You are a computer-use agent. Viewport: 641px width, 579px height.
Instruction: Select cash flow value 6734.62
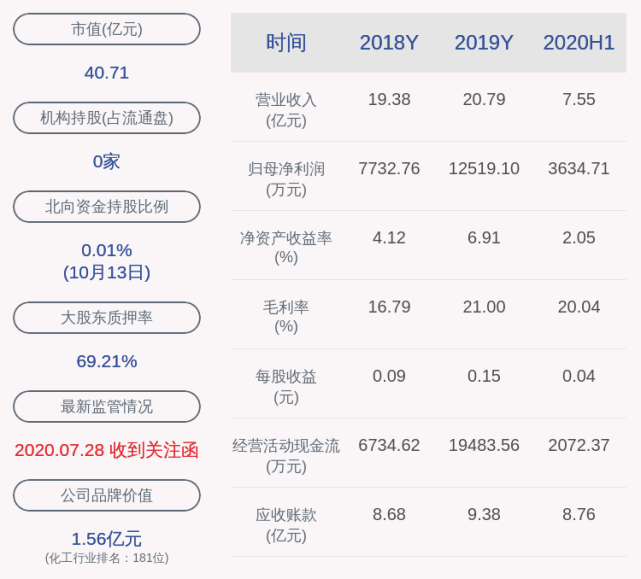[389, 445]
